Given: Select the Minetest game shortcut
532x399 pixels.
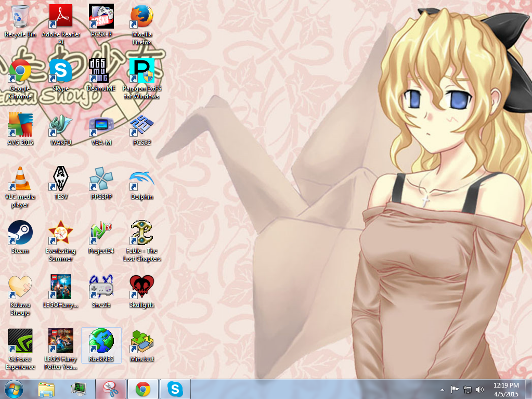Looking at the screenshot, I should coord(142,345).
